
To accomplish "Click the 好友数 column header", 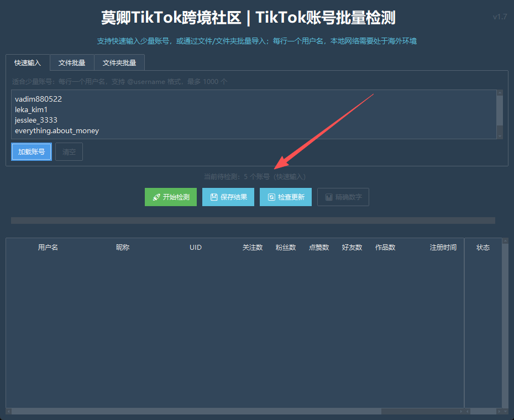I will 352,248.
